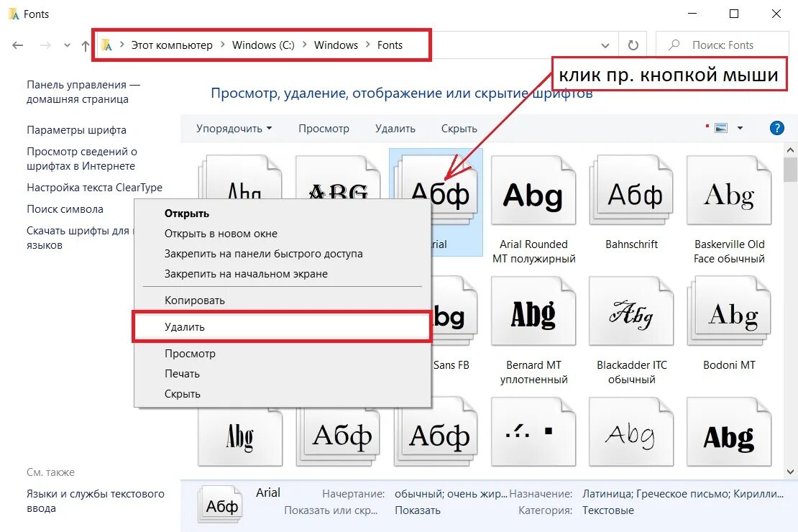Expand the chevron after Этот компьютер
798x532 pixels.
tap(222, 45)
